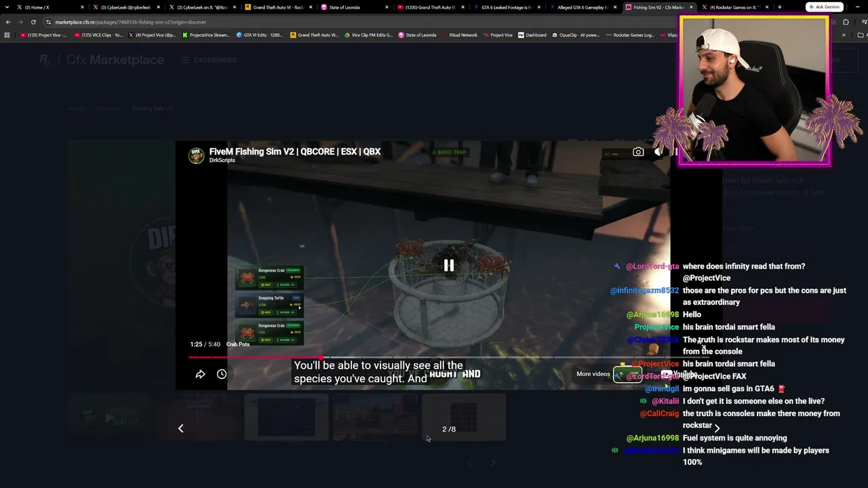Image resolution: width=868 pixels, height=488 pixels.
Task: Pause the Fishing Sim video
Action: 449,266
